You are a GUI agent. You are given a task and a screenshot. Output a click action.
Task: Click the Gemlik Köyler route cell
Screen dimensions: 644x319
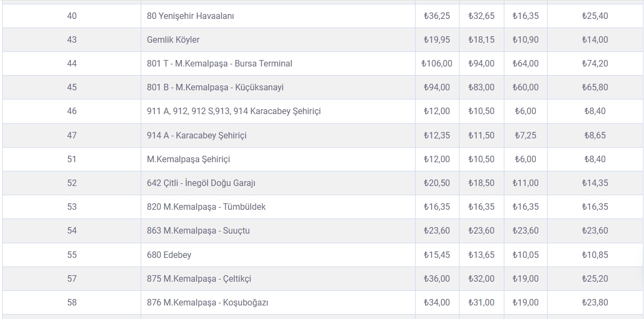(278, 40)
